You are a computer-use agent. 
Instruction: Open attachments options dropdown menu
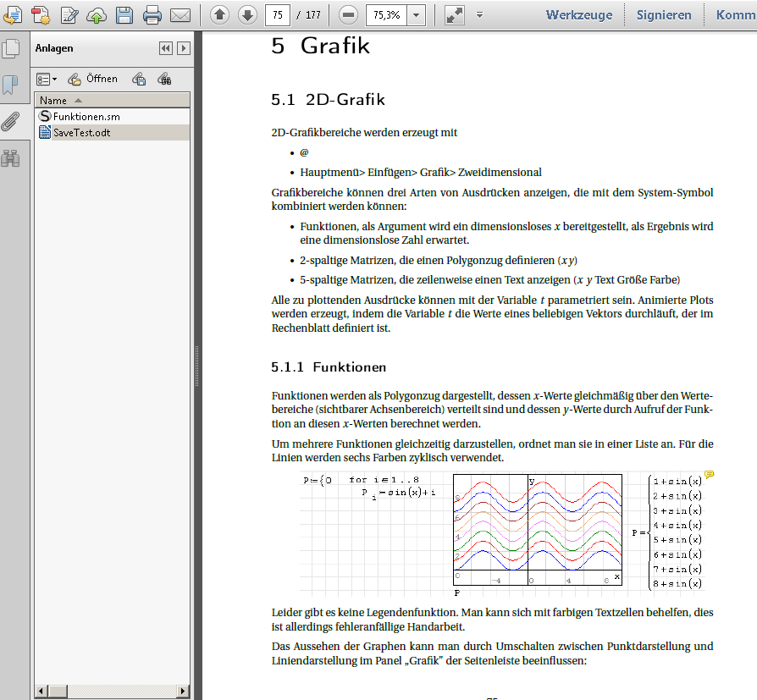click(x=47, y=79)
